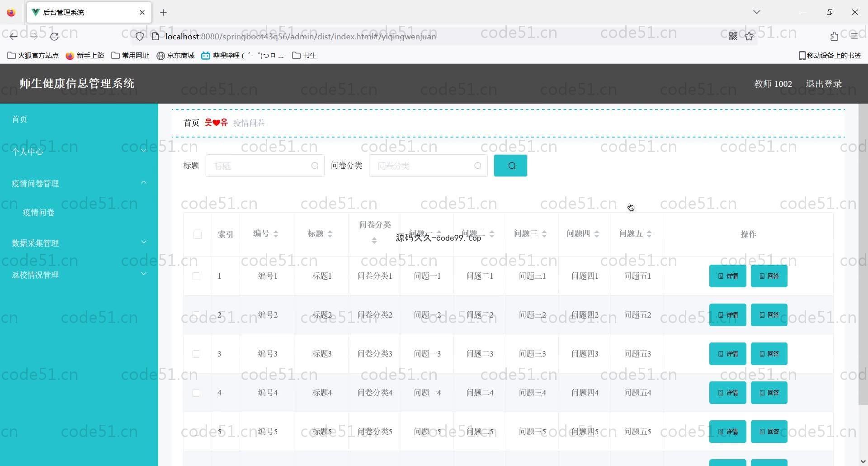Screen dimensions: 868x466
Task: Focus the 标题 search input field
Action: click(265, 166)
